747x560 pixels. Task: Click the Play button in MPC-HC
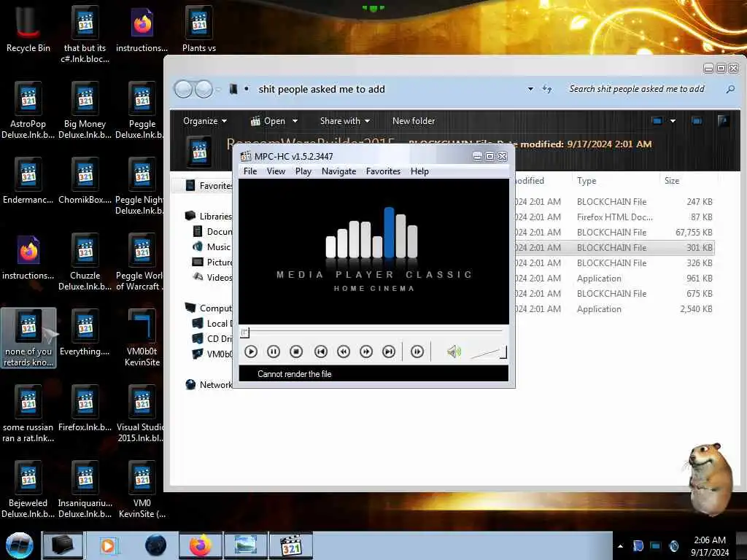pos(251,351)
